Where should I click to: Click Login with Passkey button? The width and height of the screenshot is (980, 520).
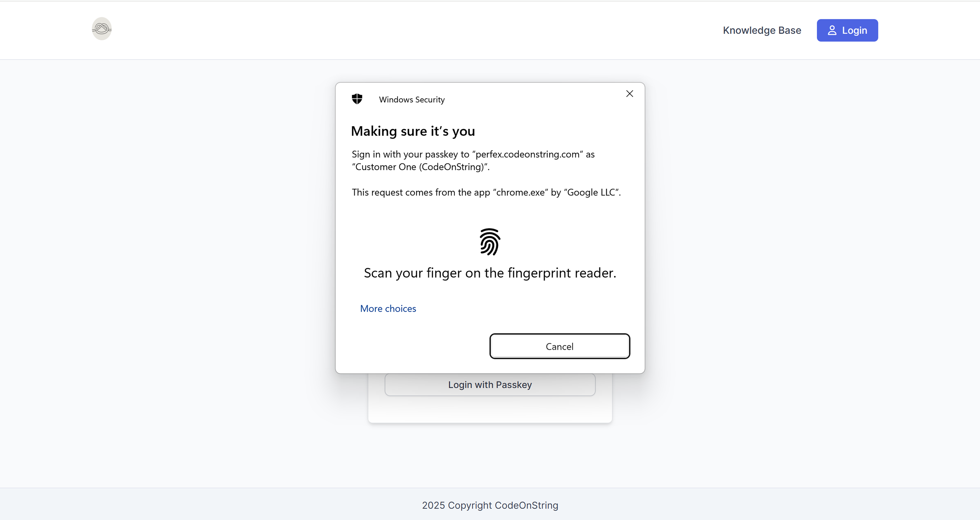coord(490,385)
